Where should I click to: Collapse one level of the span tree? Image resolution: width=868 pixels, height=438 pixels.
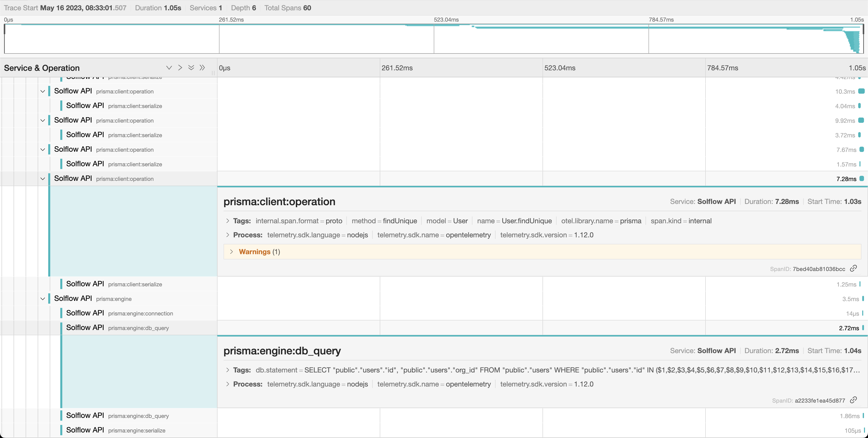point(169,67)
